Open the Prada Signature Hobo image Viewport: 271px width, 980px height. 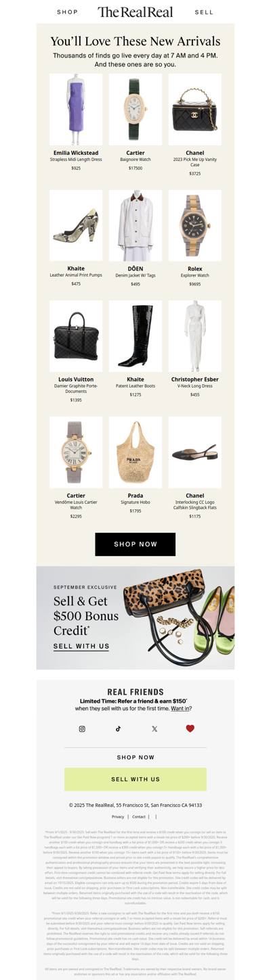tap(135, 452)
